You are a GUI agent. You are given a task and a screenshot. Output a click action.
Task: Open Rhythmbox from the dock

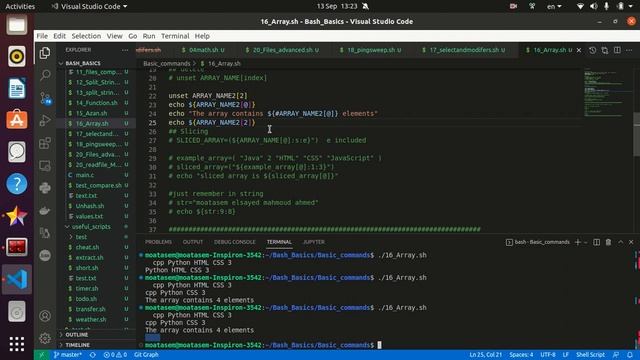click(17, 56)
